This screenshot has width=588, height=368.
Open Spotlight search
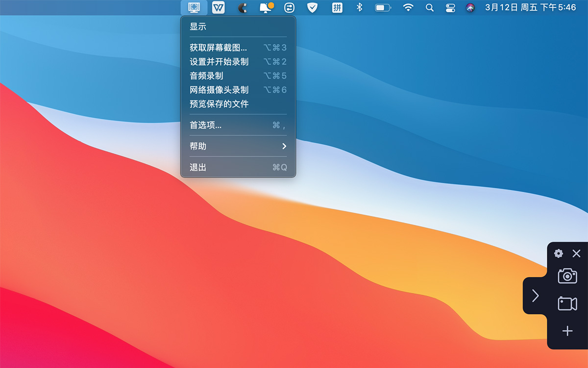[x=430, y=7]
